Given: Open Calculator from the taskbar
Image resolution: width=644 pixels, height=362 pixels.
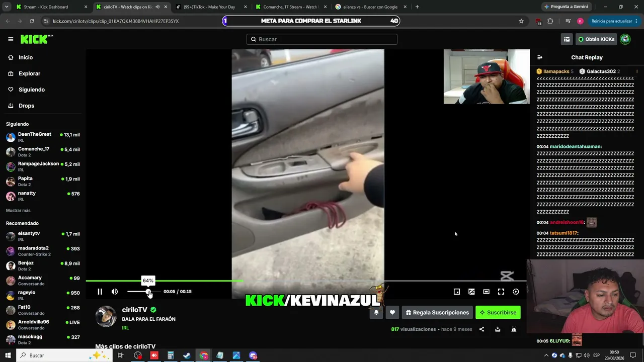Looking at the screenshot, I should click(x=171, y=355).
